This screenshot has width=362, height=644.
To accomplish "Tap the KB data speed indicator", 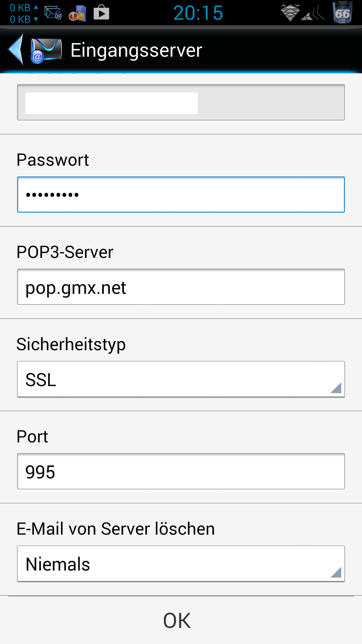I will (24, 13).
